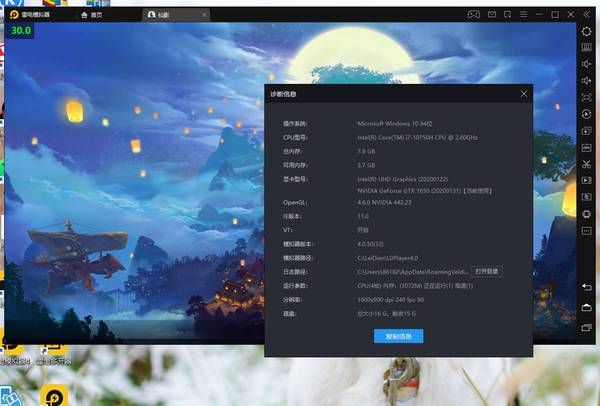Click the volume down speaker icon
The width and height of the screenshot is (600, 406).
(586, 64)
